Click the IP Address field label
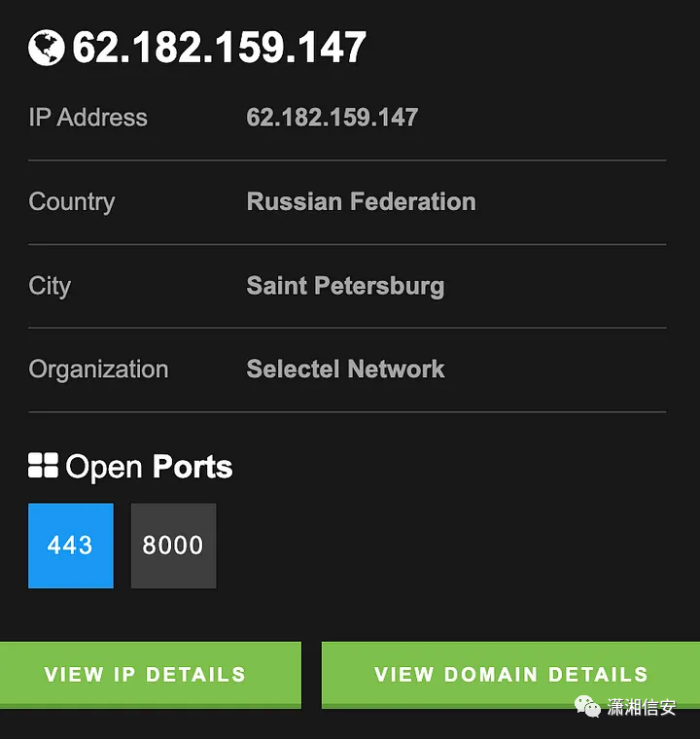 click(x=88, y=118)
